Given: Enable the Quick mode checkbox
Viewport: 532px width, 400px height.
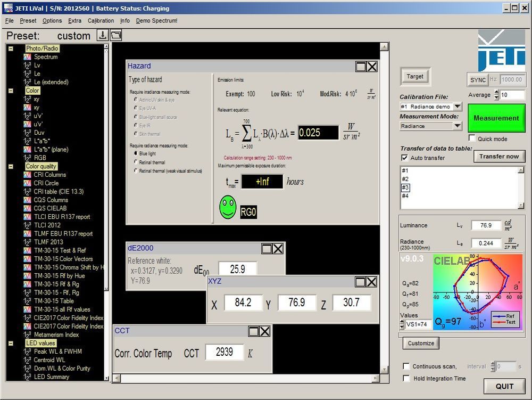Looking at the screenshot, I should click(472, 138).
